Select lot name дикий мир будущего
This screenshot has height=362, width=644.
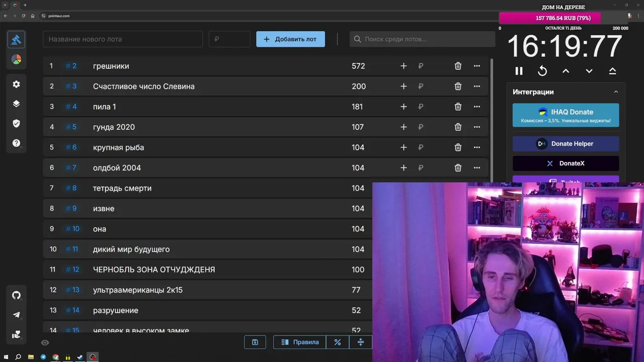pyautogui.click(x=131, y=249)
